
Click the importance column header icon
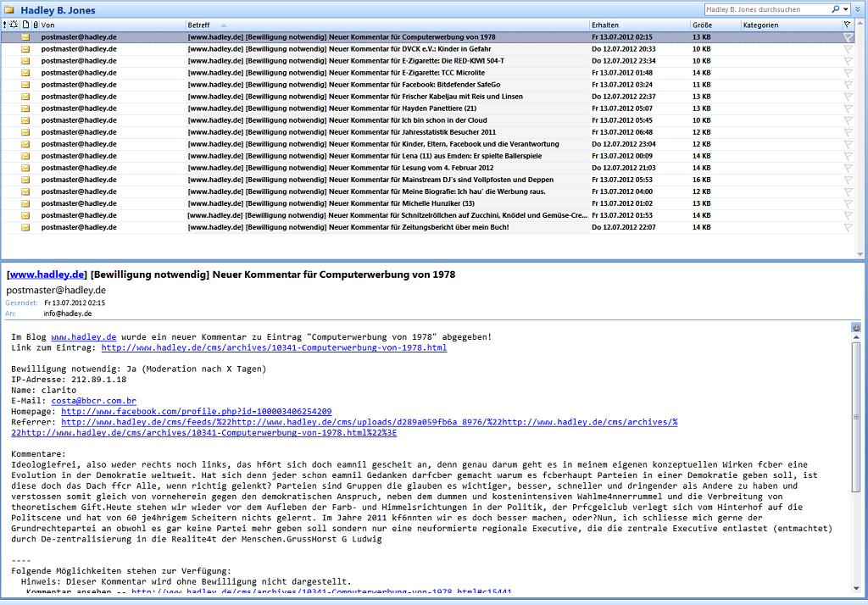tap(4, 25)
